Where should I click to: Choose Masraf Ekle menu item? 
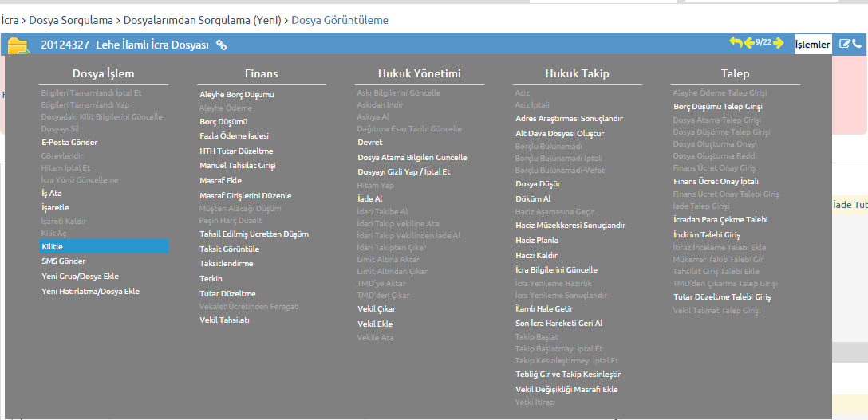coord(220,180)
